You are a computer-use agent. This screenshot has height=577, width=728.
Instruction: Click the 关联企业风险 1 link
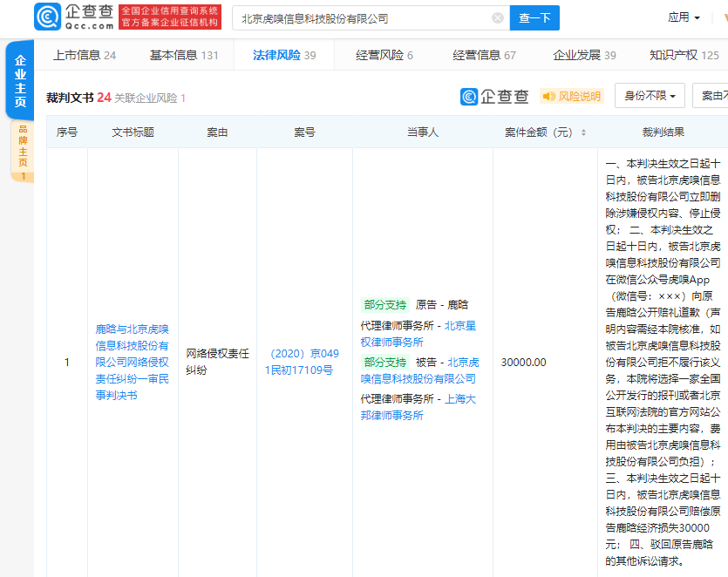(x=150, y=98)
